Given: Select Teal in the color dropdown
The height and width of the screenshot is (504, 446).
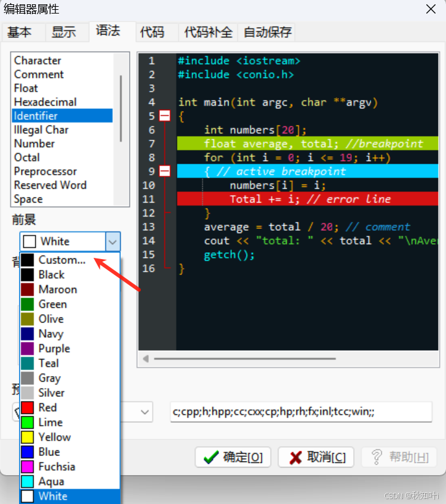Looking at the screenshot, I should click(70, 363).
